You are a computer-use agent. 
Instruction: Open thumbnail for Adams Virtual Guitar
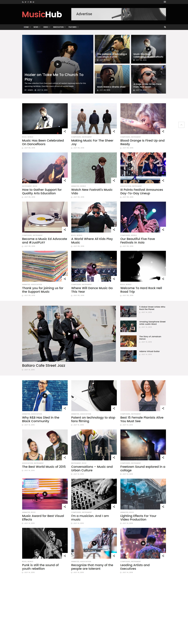pyautogui.click(x=128, y=356)
